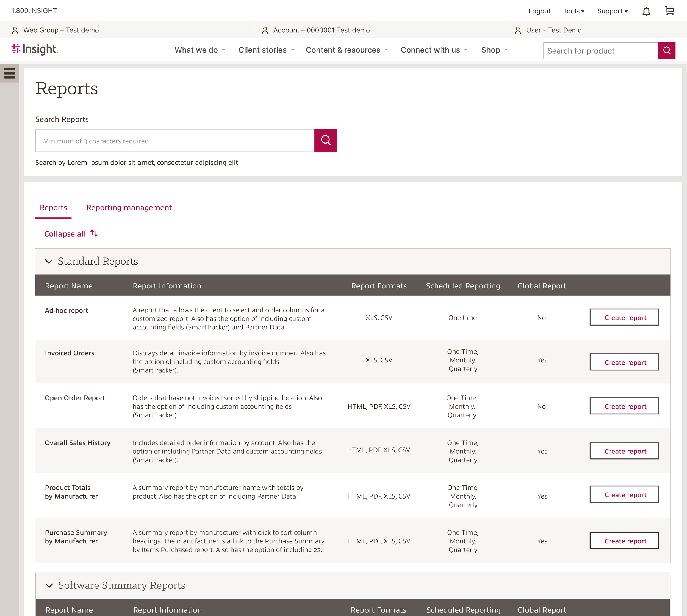This screenshot has height=616, width=687.
Task: Click the Insight logo
Action: pyautogui.click(x=35, y=50)
